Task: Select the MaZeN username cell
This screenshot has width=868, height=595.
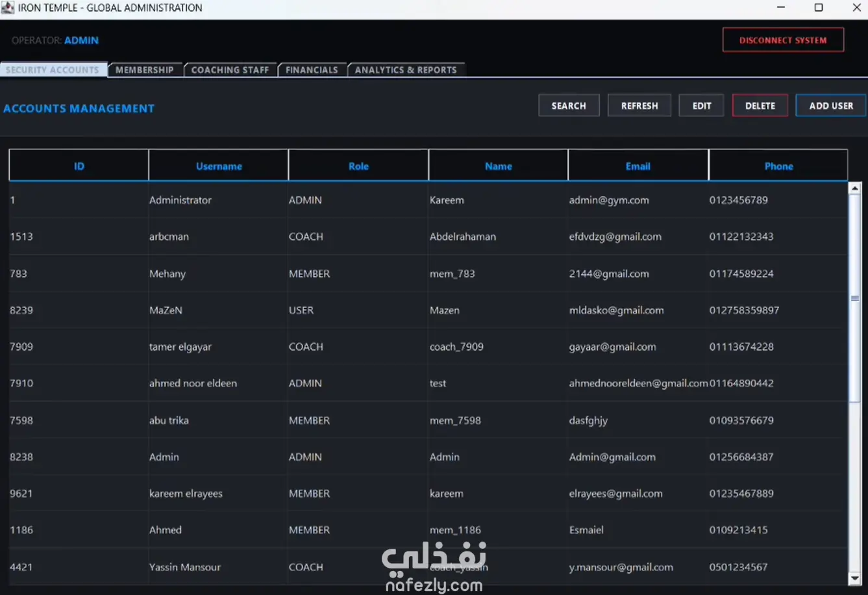Action: click(218, 310)
